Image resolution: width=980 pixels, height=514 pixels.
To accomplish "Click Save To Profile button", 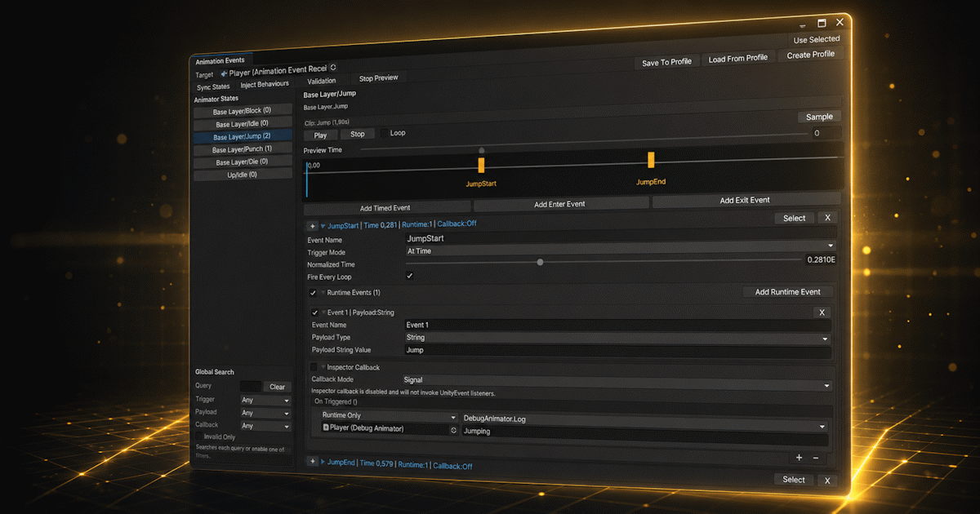I will (666, 62).
